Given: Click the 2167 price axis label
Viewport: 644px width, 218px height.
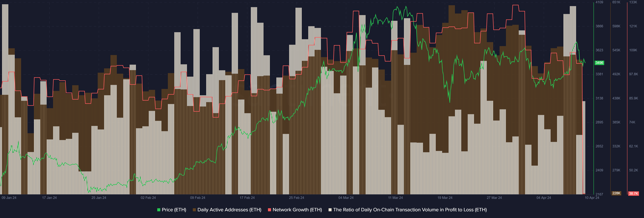Looking at the screenshot, I should [599, 194].
